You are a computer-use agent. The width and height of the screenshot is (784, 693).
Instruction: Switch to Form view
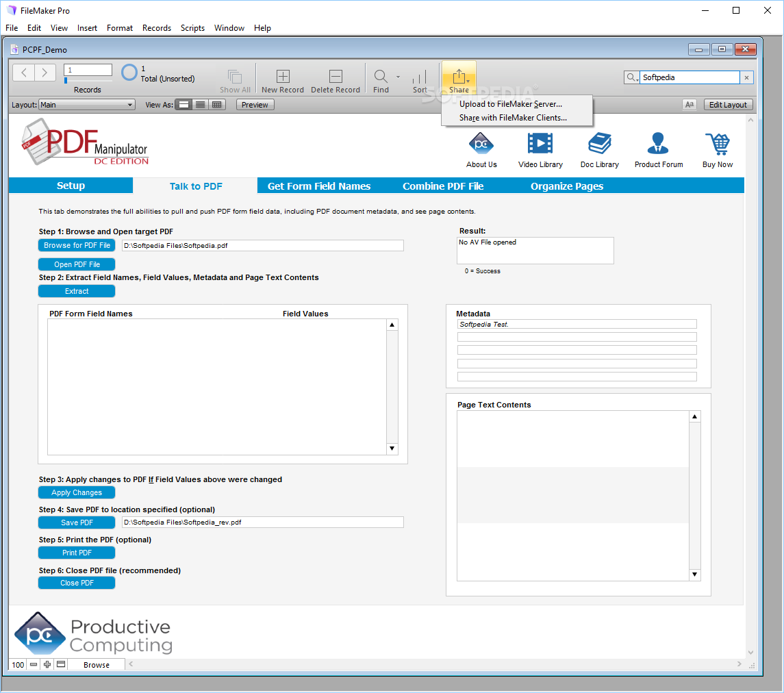tap(184, 105)
